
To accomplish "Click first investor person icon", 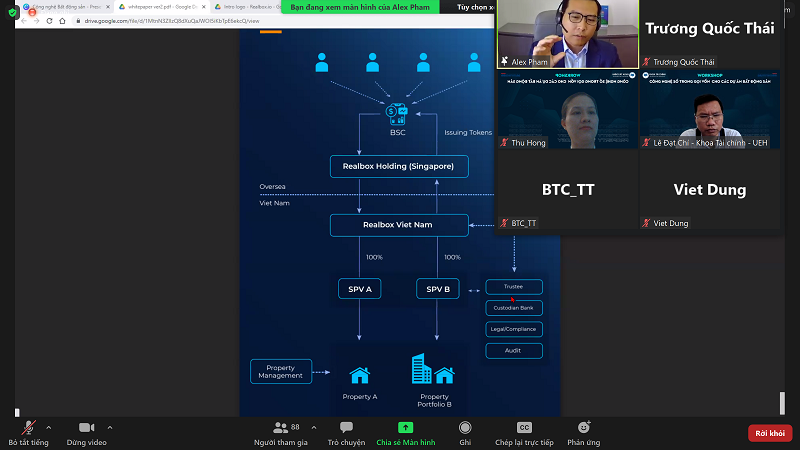I will point(322,62).
